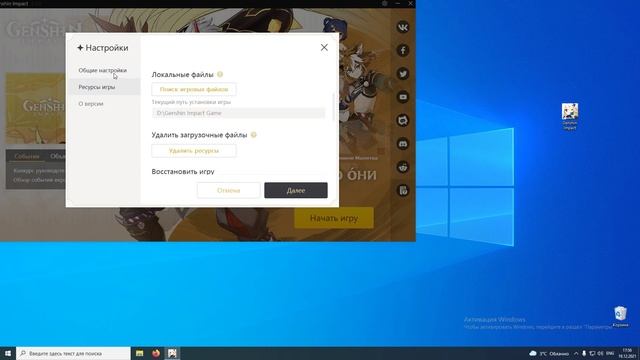Select the Корзина recycle bin icon
This screenshot has width=640, height=360.
pos(620,316)
